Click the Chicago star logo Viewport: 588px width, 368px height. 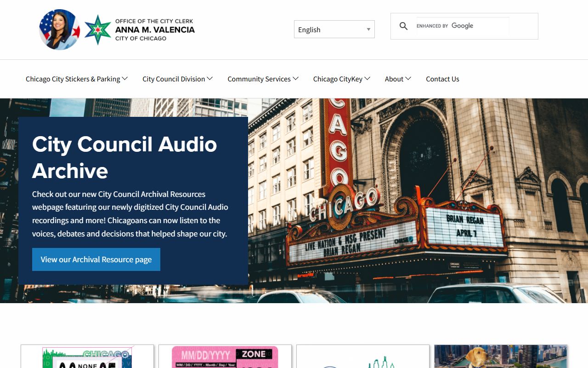pyautogui.click(x=98, y=30)
